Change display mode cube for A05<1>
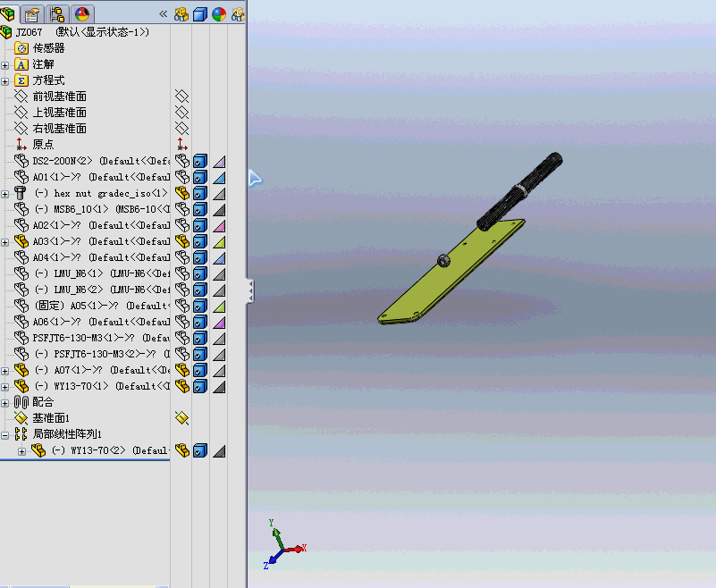This screenshot has width=716, height=588. coord(200,306)
